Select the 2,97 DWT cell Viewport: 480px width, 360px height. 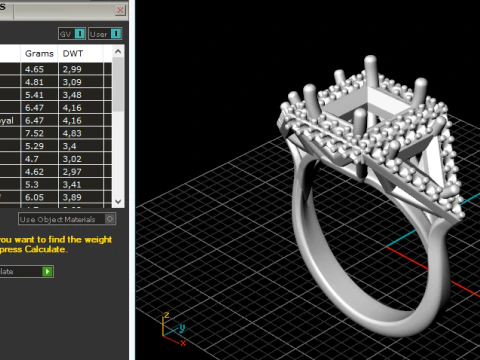pos(81,172)
